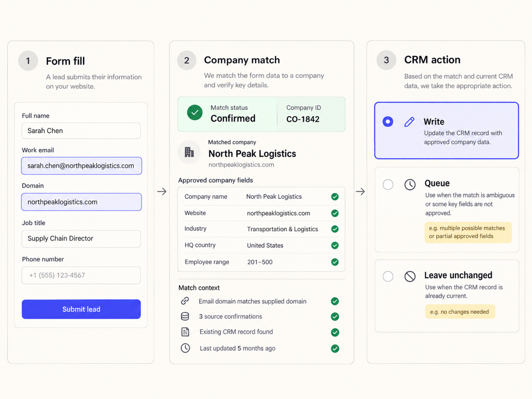Click the green check for HQ country row
Viewport: 532px width, 399px height.
point(335,245)
